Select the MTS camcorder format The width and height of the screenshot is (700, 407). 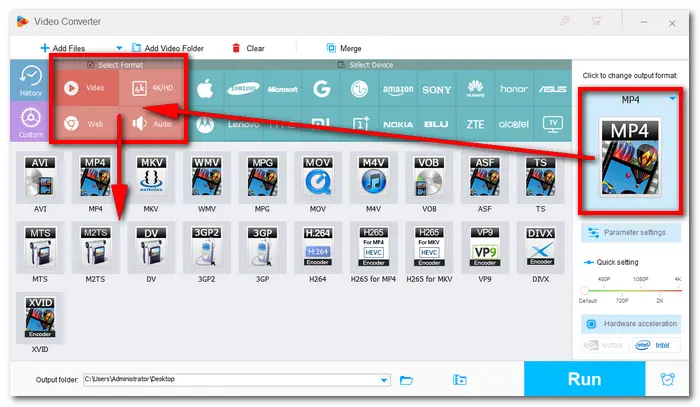click(40, 248)
